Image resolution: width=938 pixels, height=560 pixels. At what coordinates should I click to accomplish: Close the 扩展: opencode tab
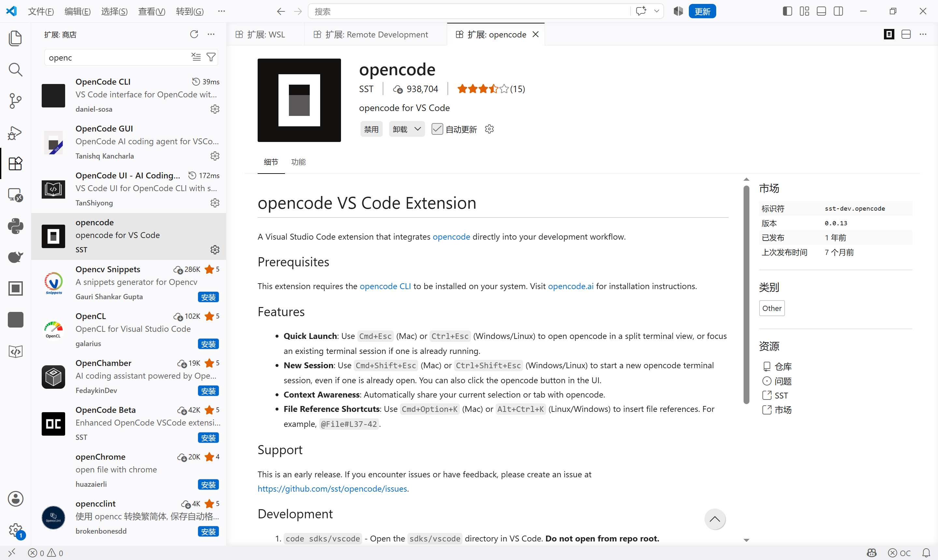(x=536, y=34)
